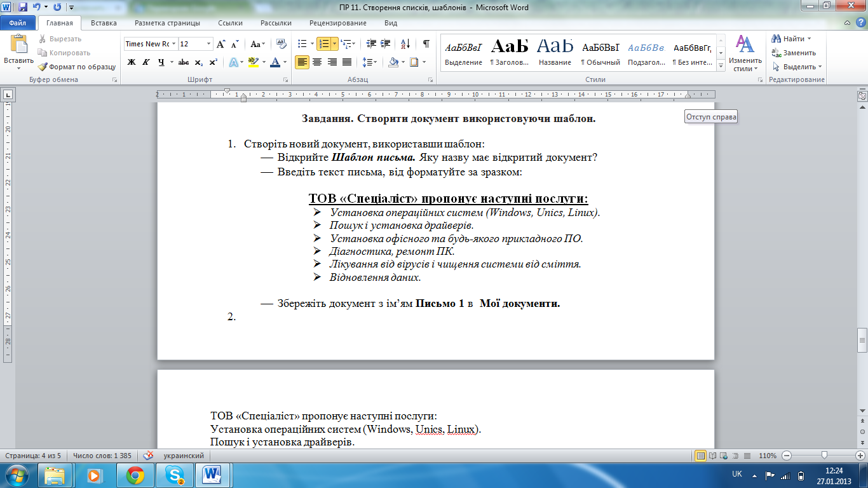This screenshot has width=868, height=488.
Task: Justify the text alignment
Action: click(x=347, y=62)
